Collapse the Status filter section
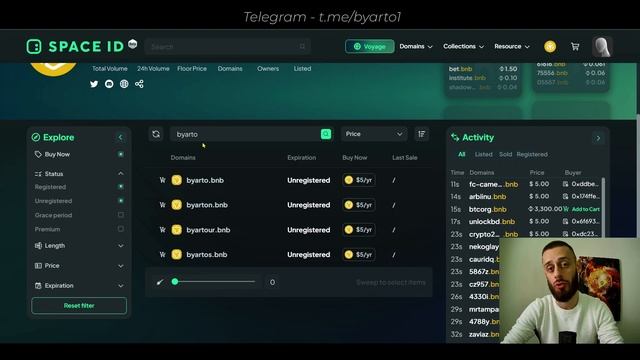The width and height of the screenshot is (640, 360). pos(120,173)
